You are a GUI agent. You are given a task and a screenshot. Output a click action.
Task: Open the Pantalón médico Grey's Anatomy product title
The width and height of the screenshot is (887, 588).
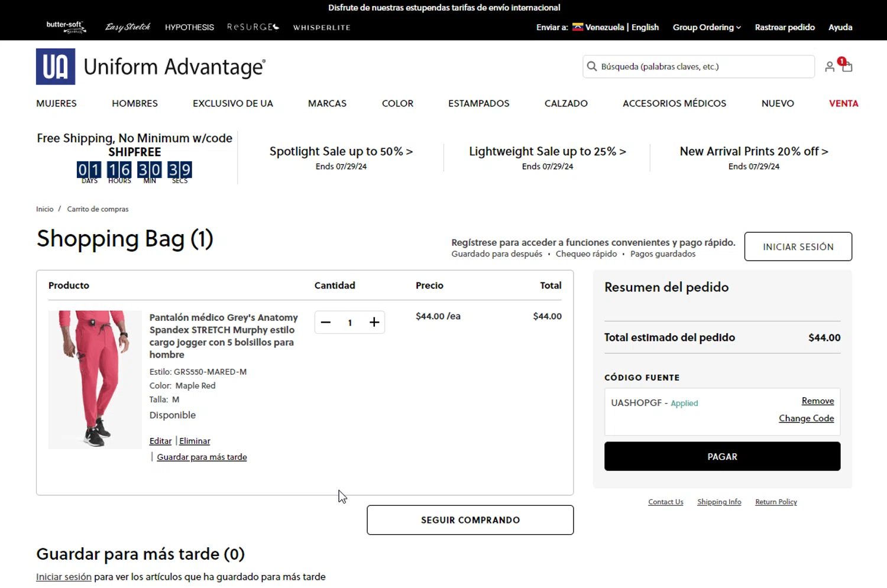point(224,336)
